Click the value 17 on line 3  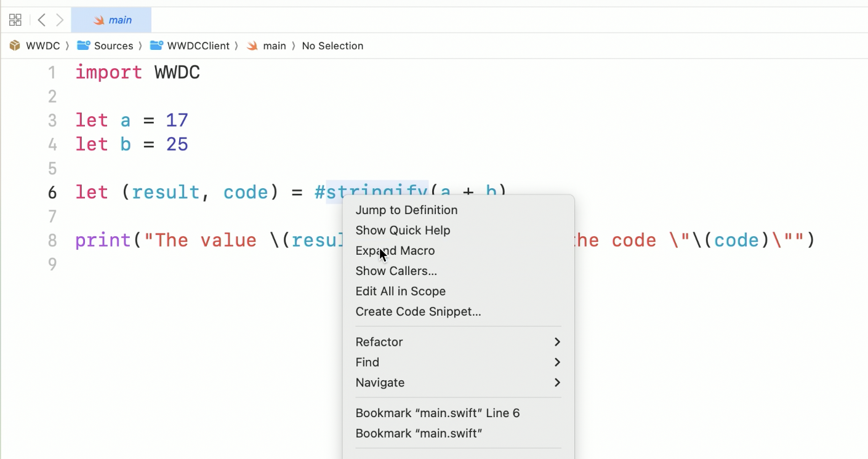177,120
